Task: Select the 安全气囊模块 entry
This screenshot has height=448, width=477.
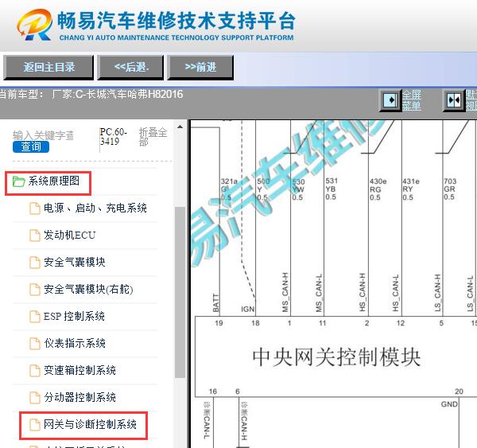Action: pos(75,263)
